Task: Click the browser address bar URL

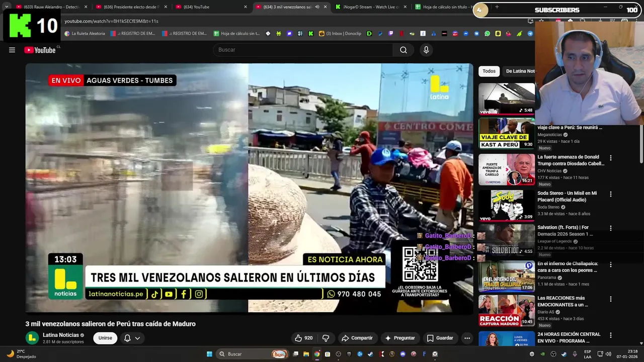Action: [x=111, y=21]
